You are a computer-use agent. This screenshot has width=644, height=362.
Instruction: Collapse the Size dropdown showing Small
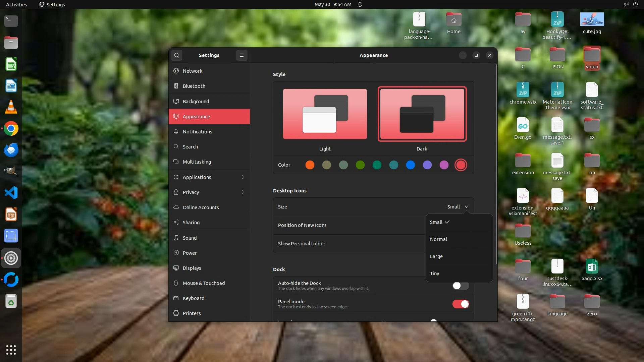[458, 207]
